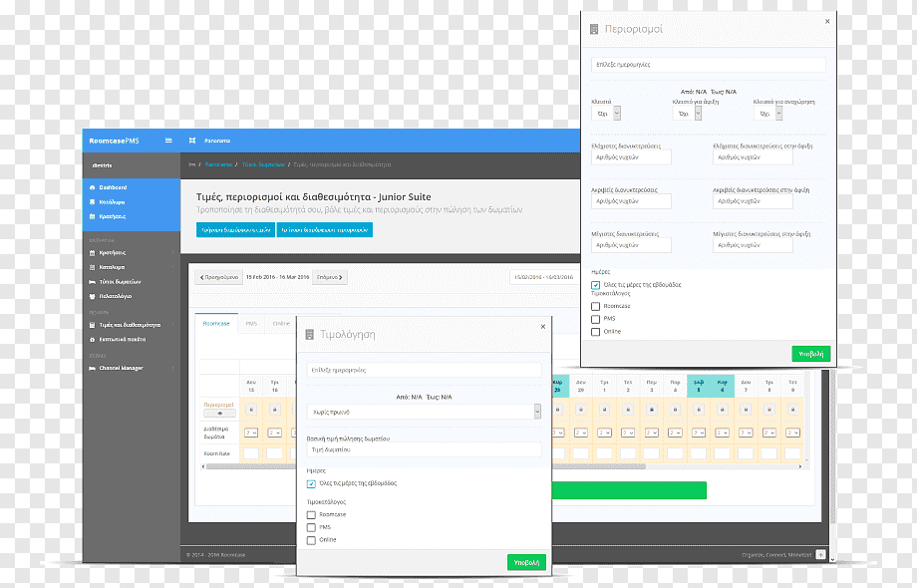
Task: Click the Channel Manager bed icon
Action: click(92, 368)
